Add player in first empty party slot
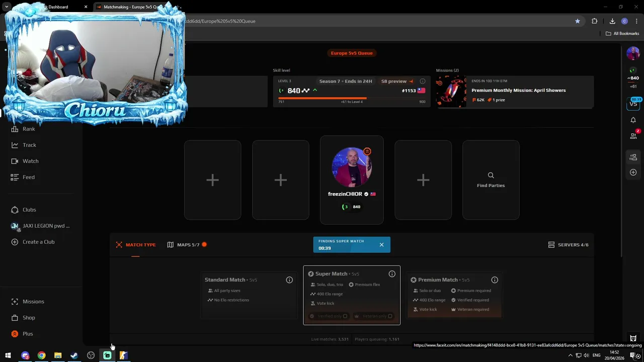 click(212, 180)
